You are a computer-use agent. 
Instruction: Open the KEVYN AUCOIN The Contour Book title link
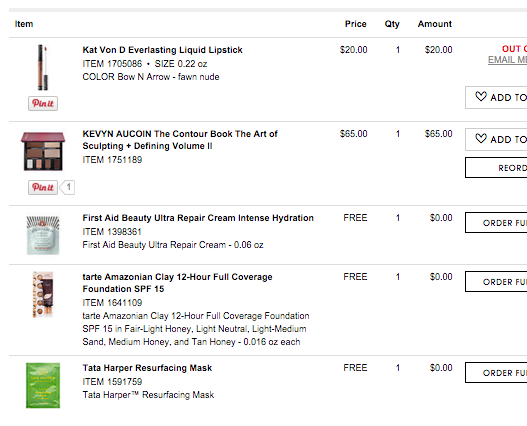point(180,140)
